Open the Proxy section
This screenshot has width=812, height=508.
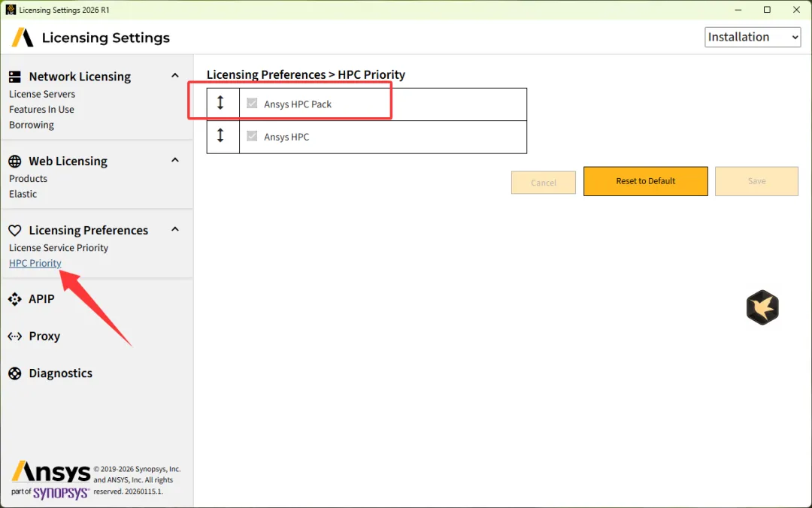pyautogui.click(x=44, y=336)
